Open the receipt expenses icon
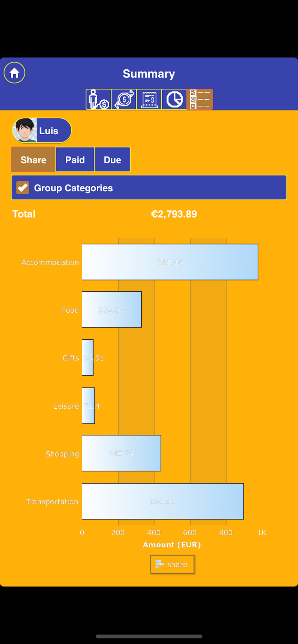298x644 pixels. pos(149,99)
